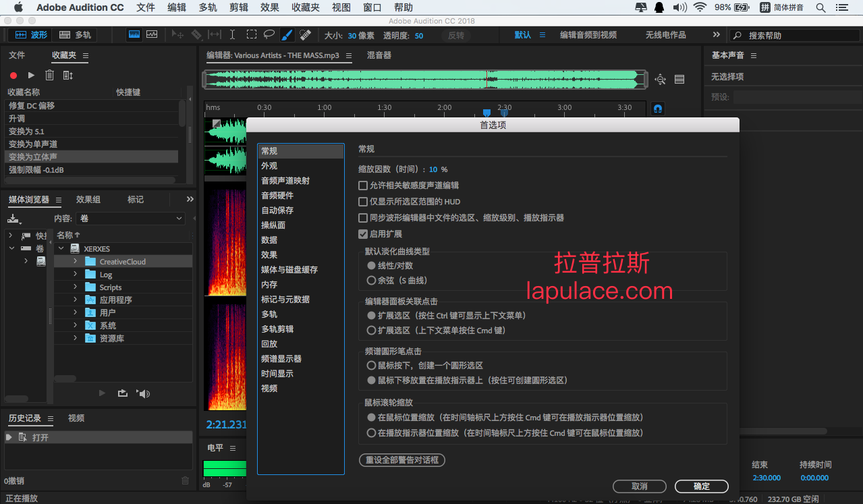
Task: Select 线性/对数 fade curve radio
Action: click(x=371, y=266)
